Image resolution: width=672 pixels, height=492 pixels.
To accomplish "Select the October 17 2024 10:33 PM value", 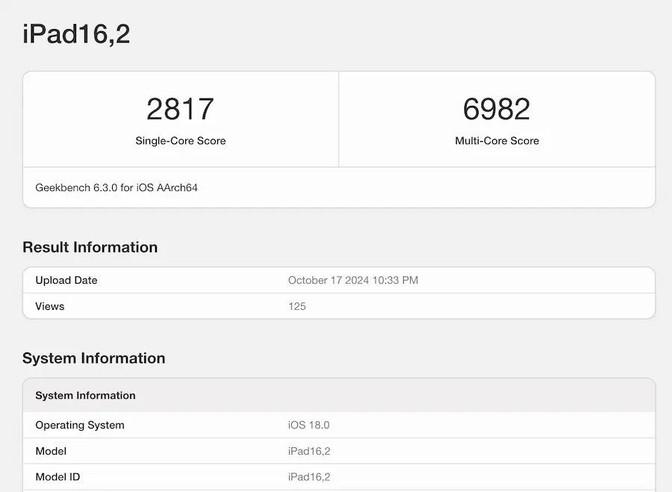I will [x=353, y=280].
